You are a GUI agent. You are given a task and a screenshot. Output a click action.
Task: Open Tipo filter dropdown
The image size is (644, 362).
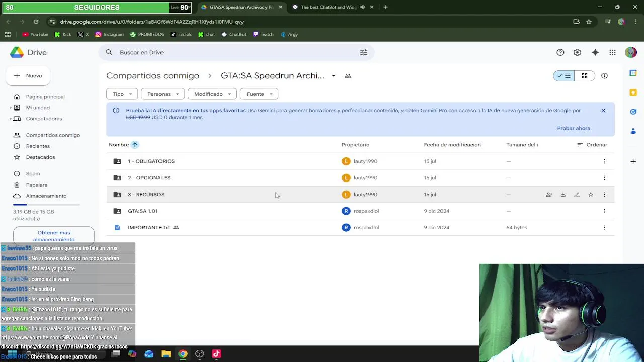pyautogui.click(x=122, y=94)
